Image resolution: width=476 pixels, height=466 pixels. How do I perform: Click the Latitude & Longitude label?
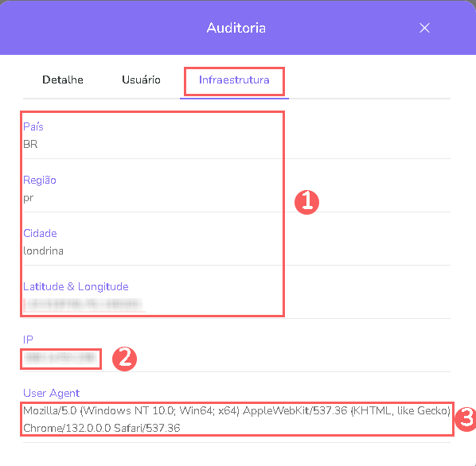[76, 286]
